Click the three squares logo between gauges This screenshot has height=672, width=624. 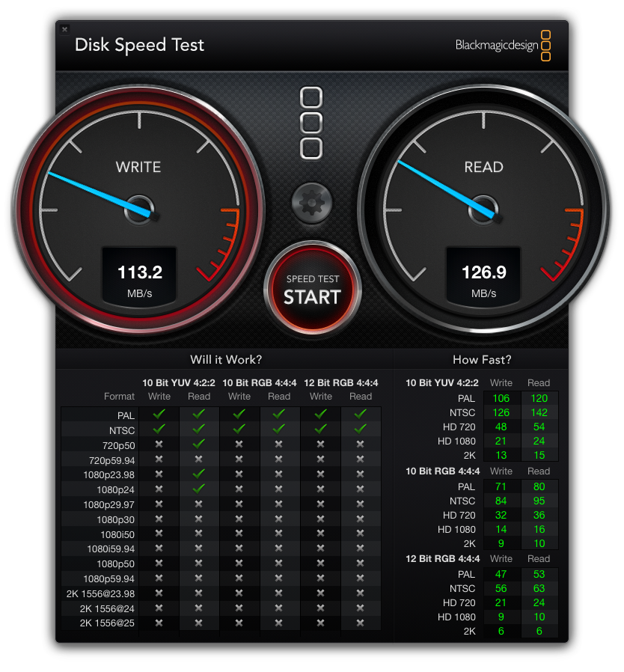click(x=311, y=123)
